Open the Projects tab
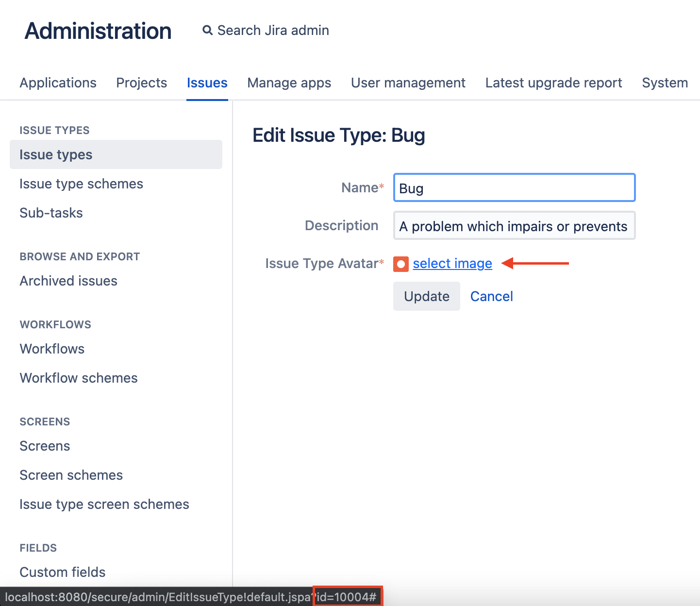Image resolution: width=700 pixels, height=606 pixels. (141, 83)
